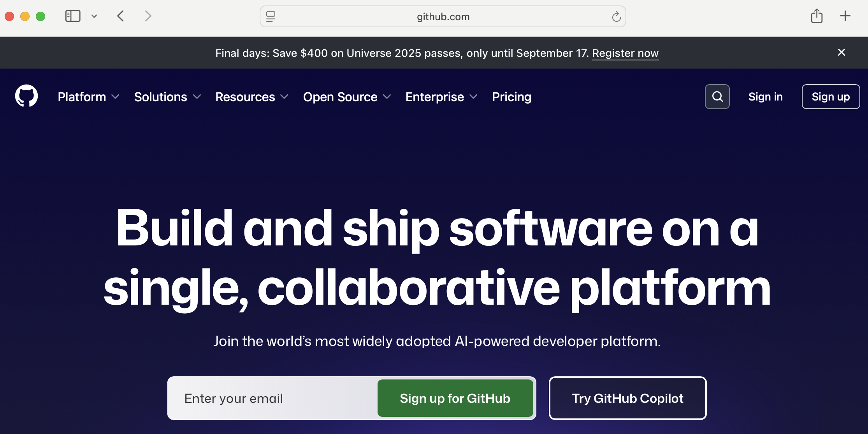Click the website settings icon in address bar

[x=270, y=17]
